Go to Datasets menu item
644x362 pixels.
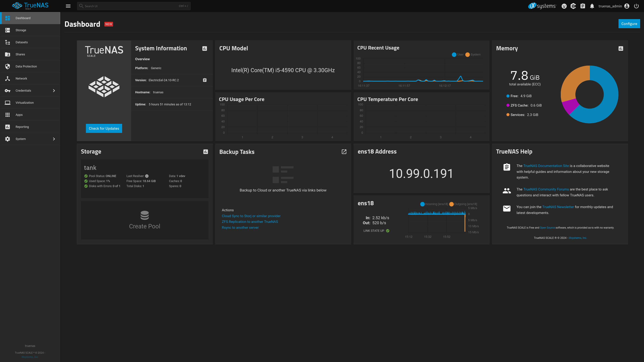tap(30, 42)
